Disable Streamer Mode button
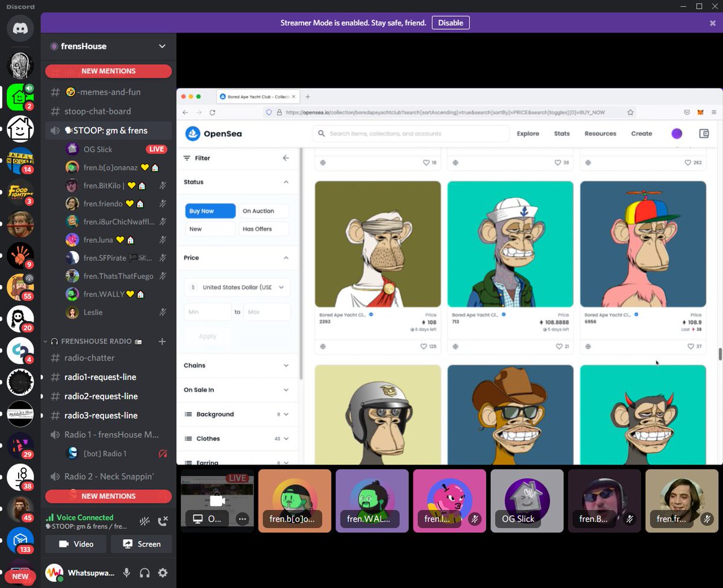723x588 pixels. 451,23
